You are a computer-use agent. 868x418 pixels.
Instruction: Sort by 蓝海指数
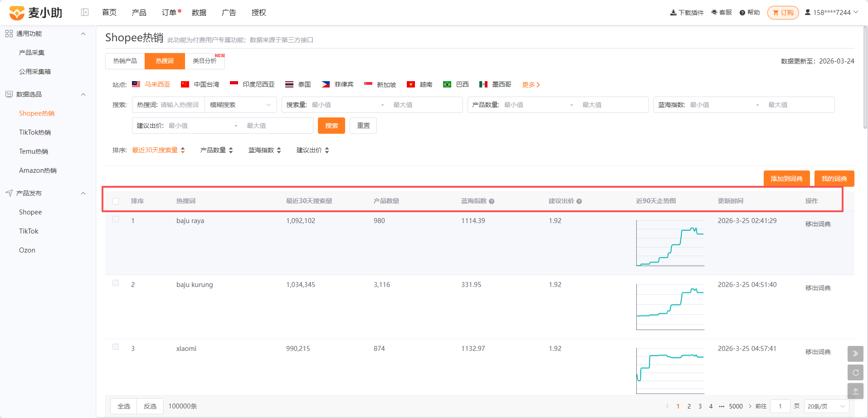click(x=265, y=150)
